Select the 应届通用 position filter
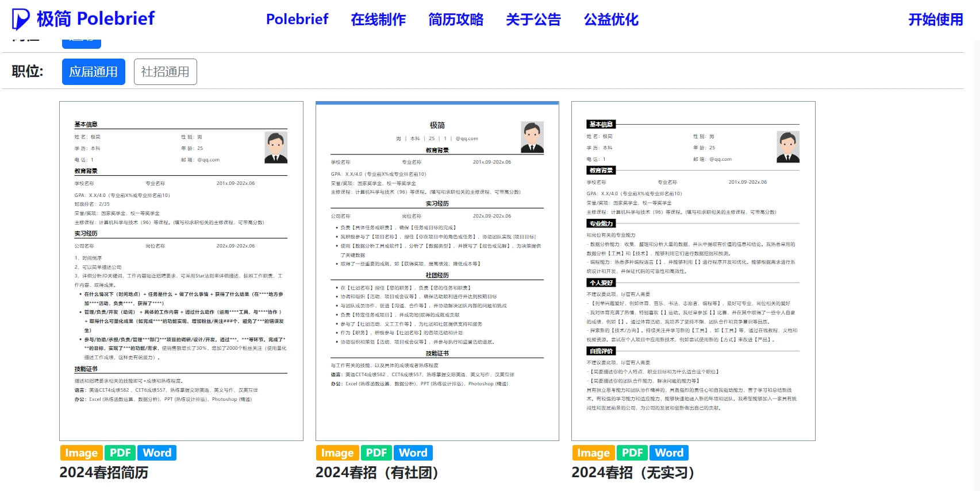980x491 pixels. (94, 72)
